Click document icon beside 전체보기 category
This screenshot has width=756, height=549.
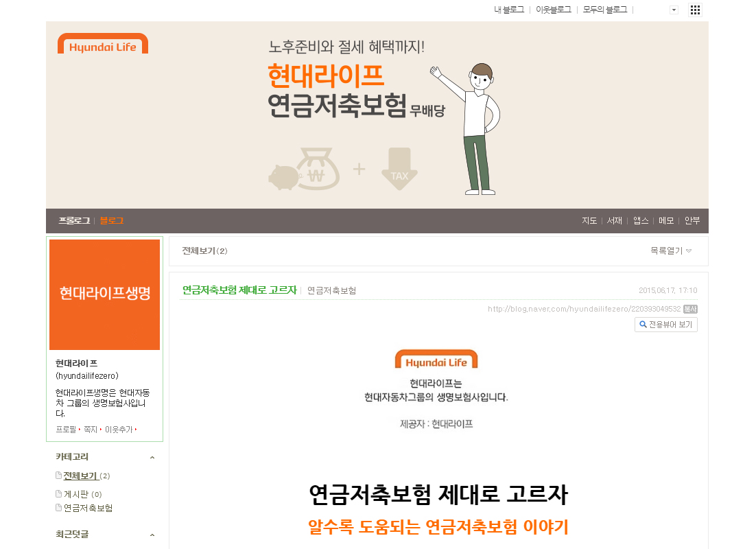[58, 476]
